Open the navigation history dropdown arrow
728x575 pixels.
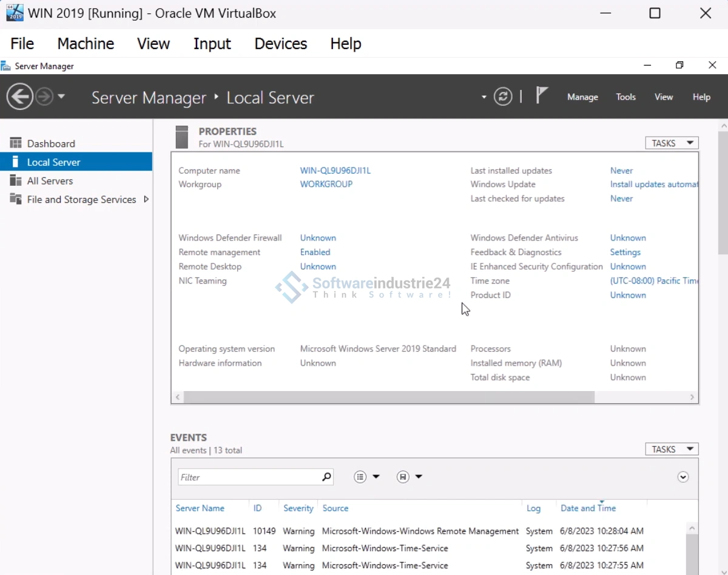(x=61, y=97)
